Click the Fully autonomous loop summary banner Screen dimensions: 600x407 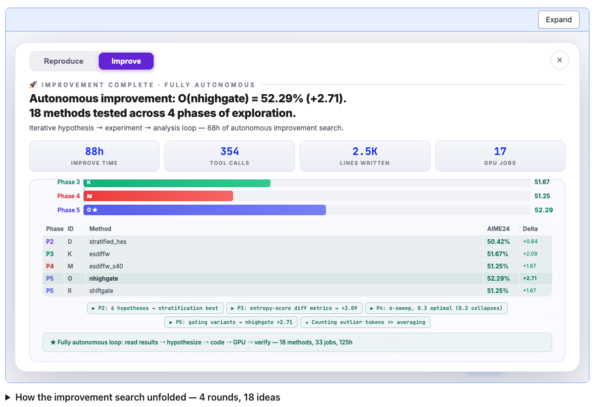pos(297,342)
